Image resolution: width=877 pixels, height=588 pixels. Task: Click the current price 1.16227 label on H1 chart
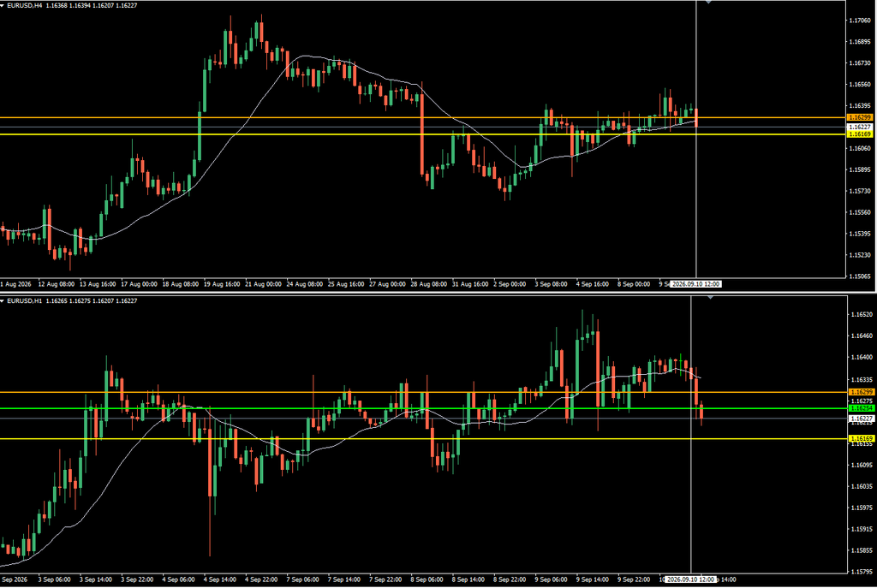(x=862, y=418)
